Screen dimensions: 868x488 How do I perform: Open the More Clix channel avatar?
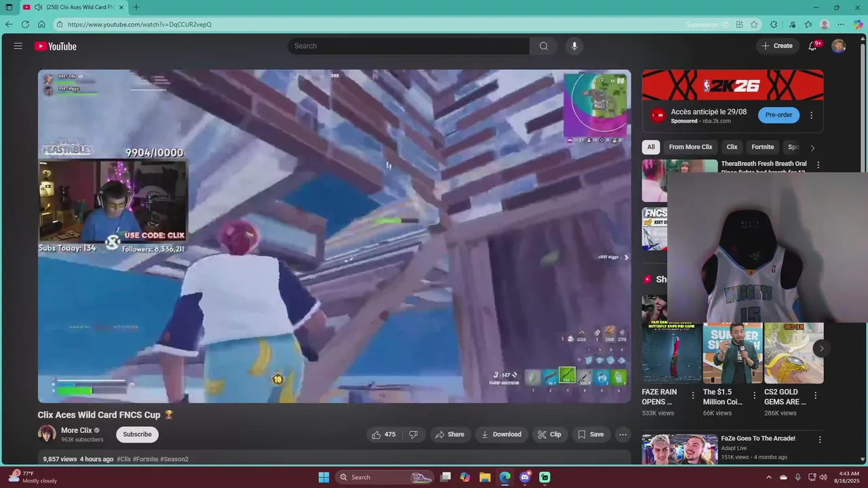[47, 434]
